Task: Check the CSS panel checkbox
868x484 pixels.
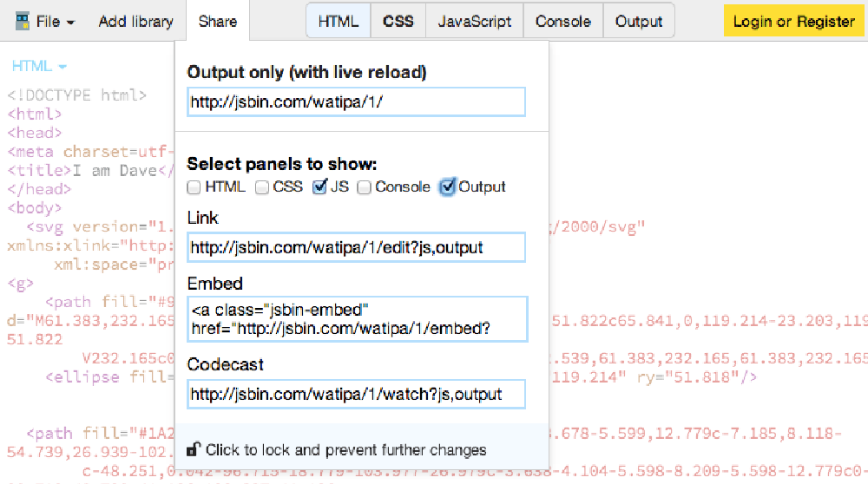Action: click(x=262, y=186)
